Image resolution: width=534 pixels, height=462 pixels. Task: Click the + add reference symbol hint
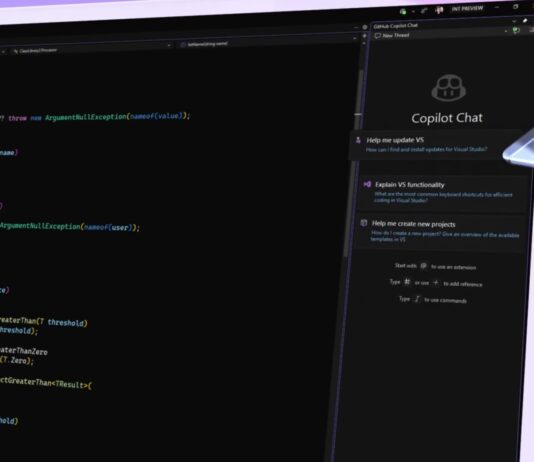click(x=436, y=283)
